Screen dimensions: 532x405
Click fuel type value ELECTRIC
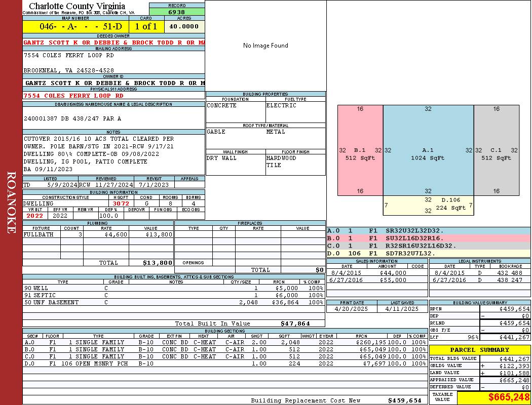point(281,105)
